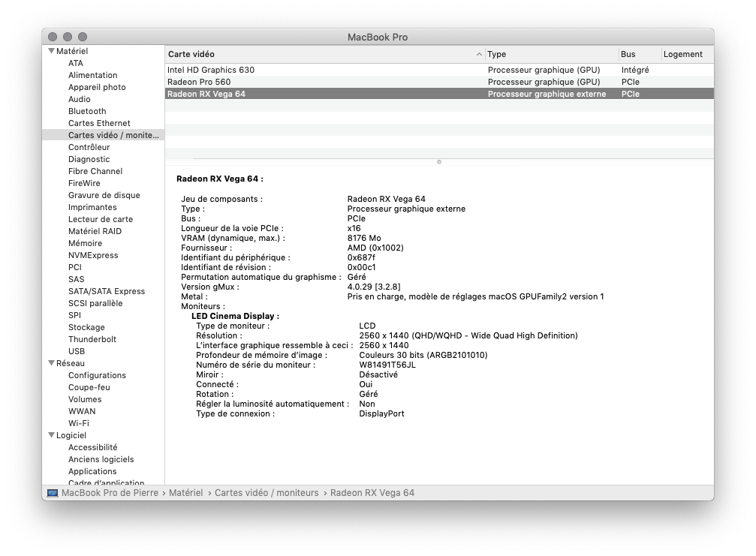Click the split pane divider handle dot

pos(438,162)
